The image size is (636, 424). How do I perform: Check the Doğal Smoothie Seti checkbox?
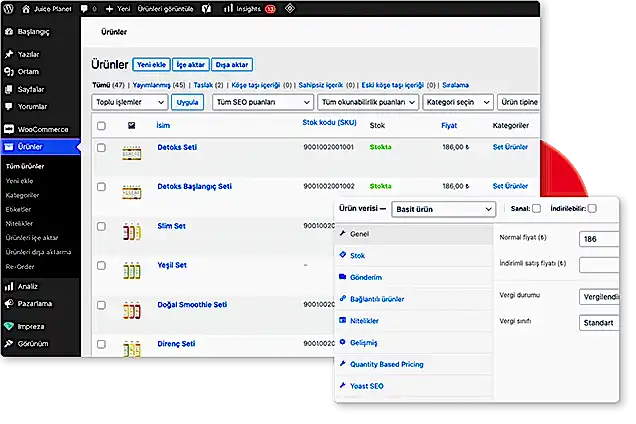(x=101, y=305)
